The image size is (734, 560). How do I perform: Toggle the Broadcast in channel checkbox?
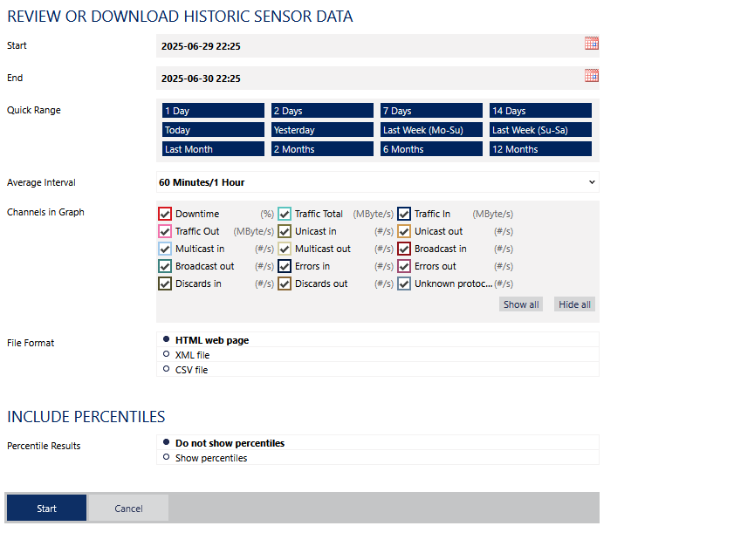(x=404, y=249)
